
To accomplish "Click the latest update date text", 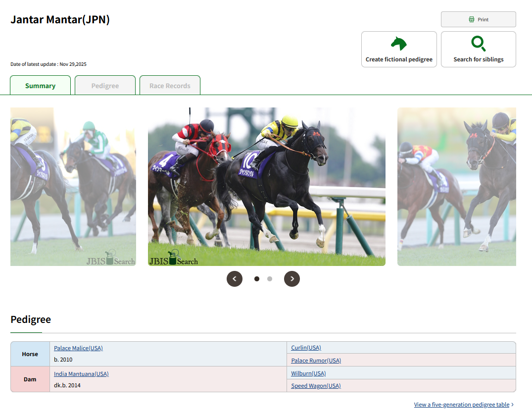I will pyautogui.click(x=48, y=64).
